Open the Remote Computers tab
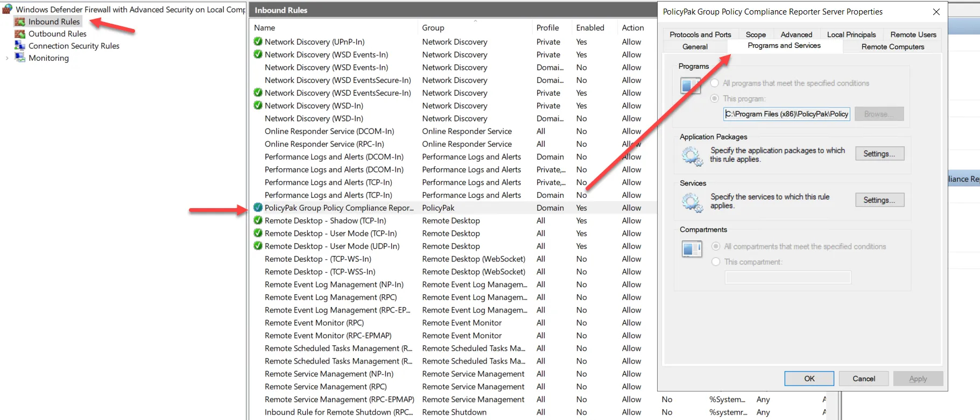 click(x=892, y=47)
